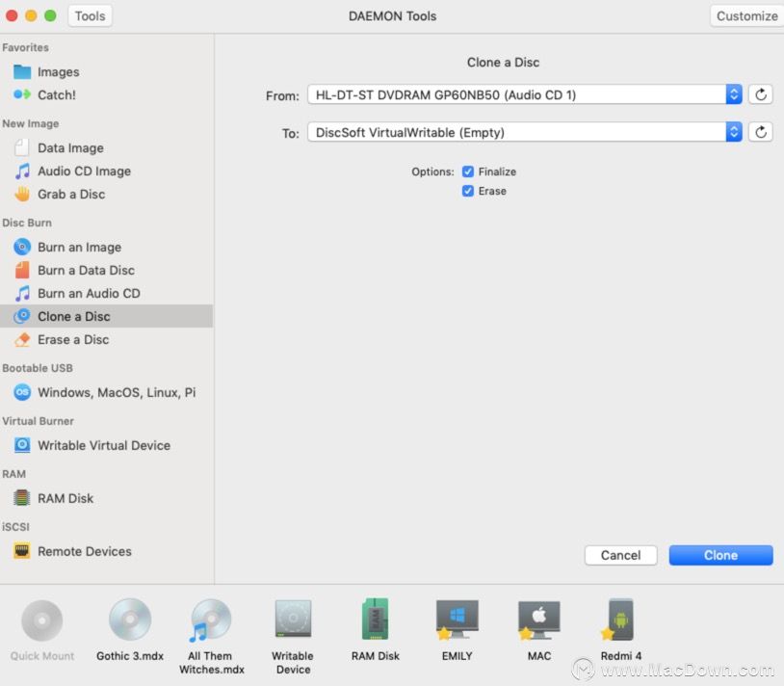The height and width of the screenshot is (686, 784).
Task: Start cloning with the Clone button
Action: pos(720,555)
